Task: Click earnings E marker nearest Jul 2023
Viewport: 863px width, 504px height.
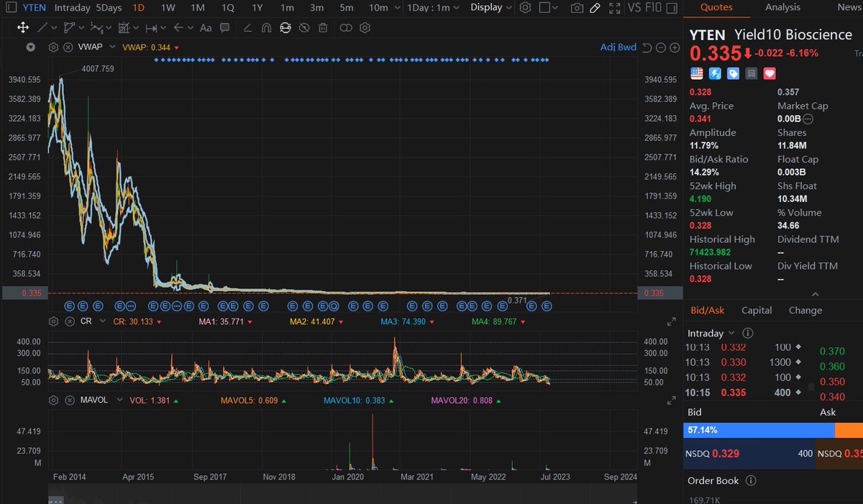Action: pos(547,306)
